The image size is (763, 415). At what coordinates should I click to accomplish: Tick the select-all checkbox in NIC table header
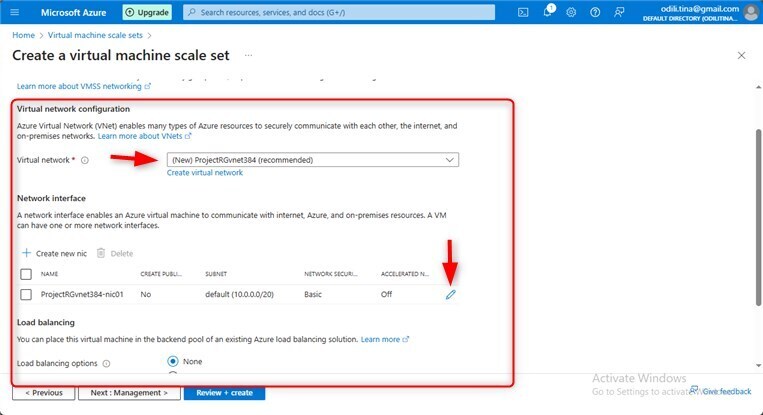pos(26,274)
